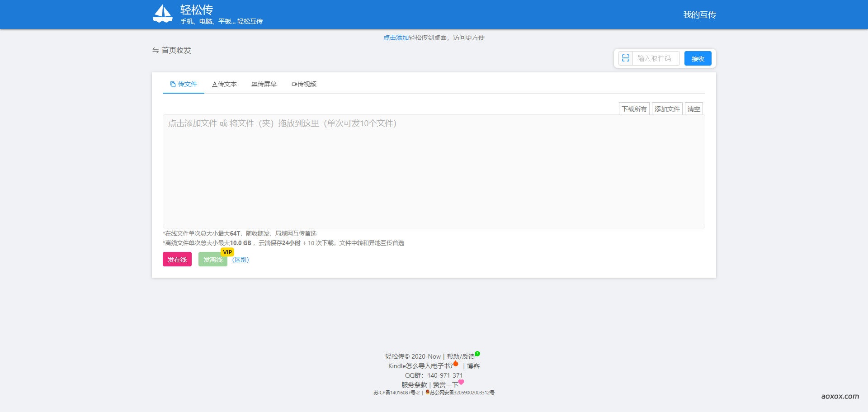Click the police badge icon before 苏公网安备
Image resolution: width=868 pixels, height=412 pixels.
[x=428, y=393]
